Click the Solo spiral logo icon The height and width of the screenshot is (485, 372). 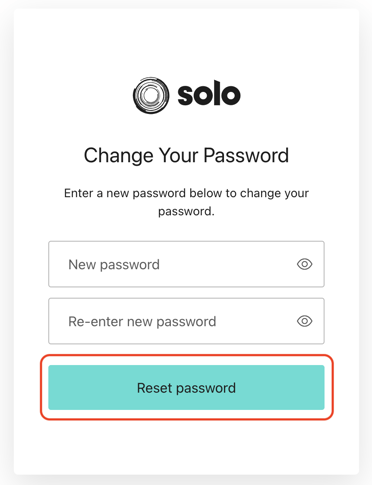[x=151, y=95]
